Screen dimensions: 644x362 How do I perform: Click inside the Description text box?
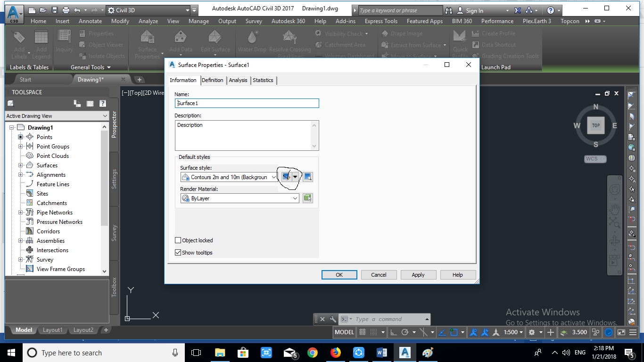(x=247, y=135)
